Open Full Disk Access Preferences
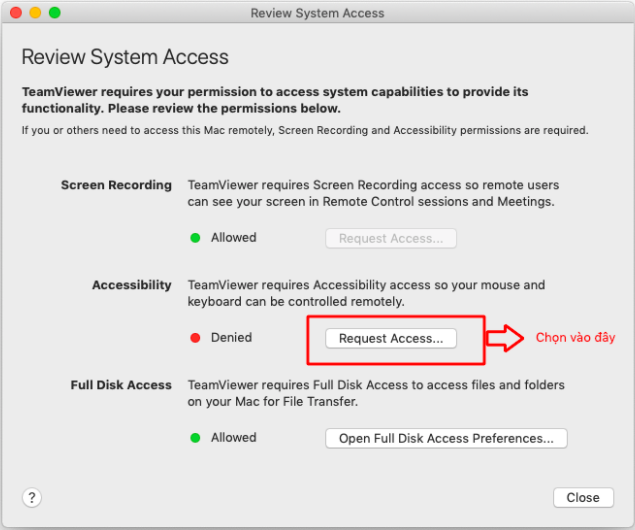The width and height of the screenshot is (635, 530). [x=446, y=438]
